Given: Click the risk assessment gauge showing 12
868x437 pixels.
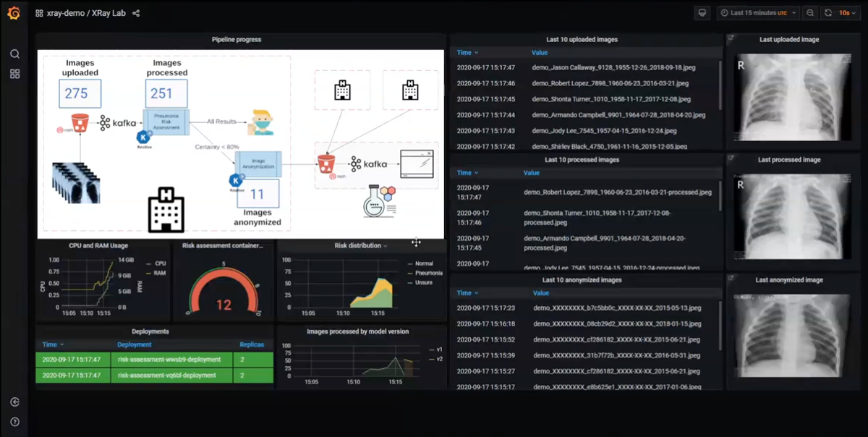Looking at the screenshot, I should [x=224, y=289].
